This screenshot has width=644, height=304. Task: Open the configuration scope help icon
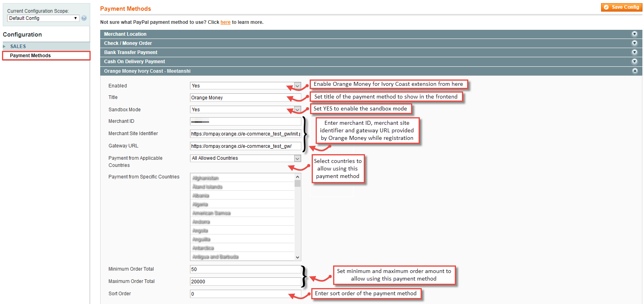(84, 18)
